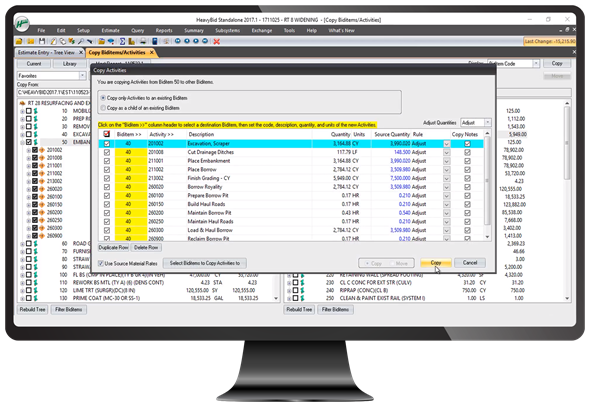Click the highlighted Copy button in dialog
Image resolution: width=590 pixels, height=407 pixels.
[436, 263]
